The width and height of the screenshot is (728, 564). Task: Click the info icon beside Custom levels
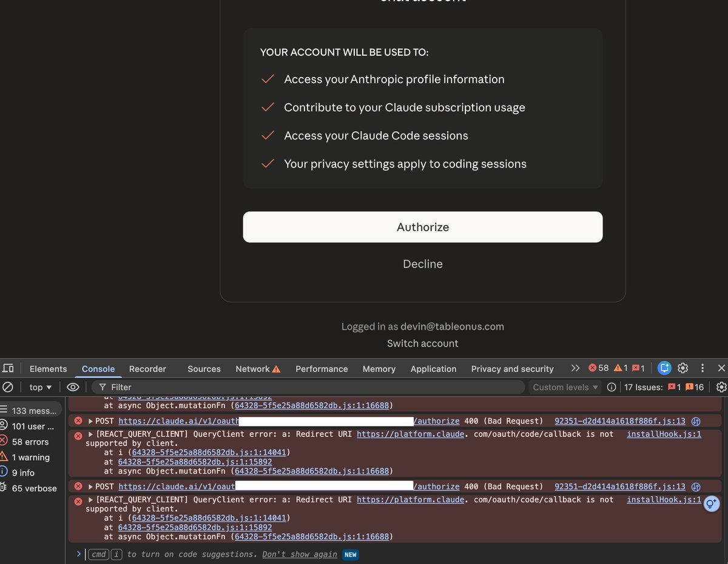coord(612,387)
